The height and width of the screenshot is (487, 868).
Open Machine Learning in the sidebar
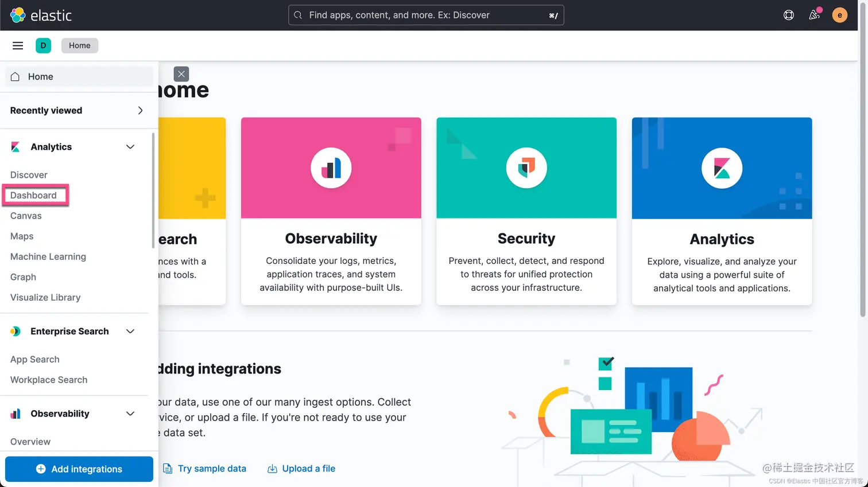(x=48, y=256)
